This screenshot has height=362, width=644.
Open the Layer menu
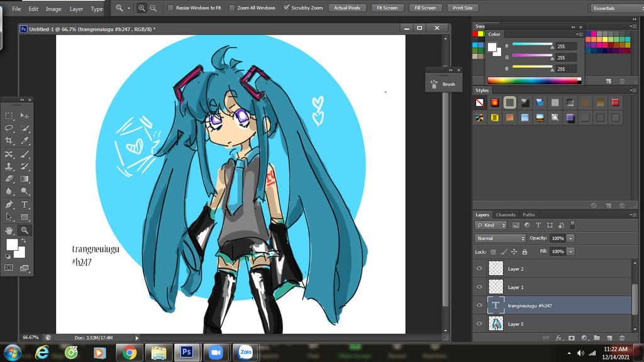pos(76,9)
